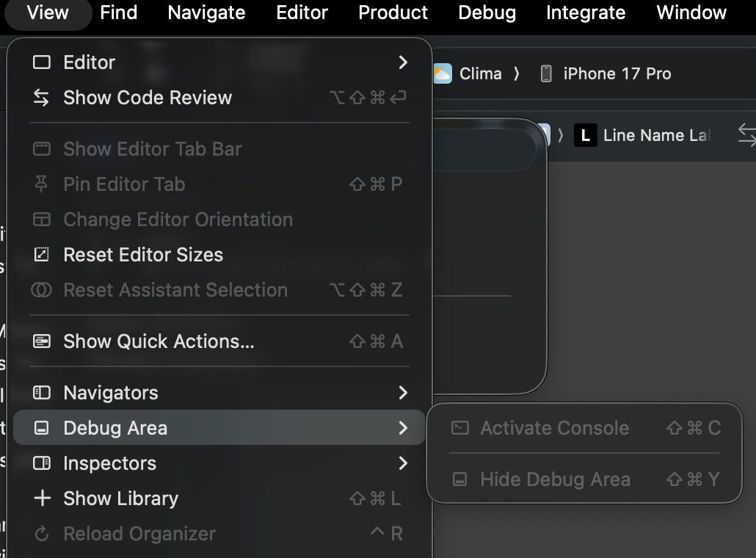This screenshot has height=558, width=756.
Task: Click the Navigators sidebar panel icon
Action: coord(42,393)
